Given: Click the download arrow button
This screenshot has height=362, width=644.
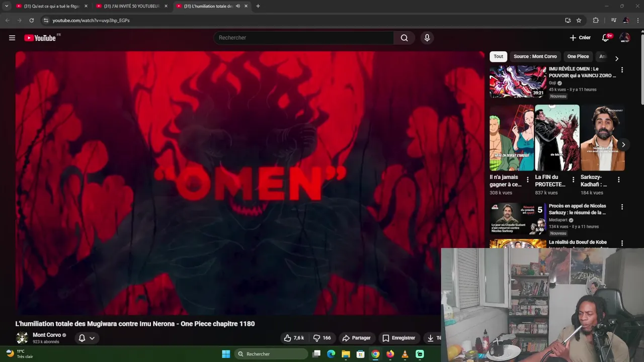Looking at the screenshot, I should click(x=432, y=338).
